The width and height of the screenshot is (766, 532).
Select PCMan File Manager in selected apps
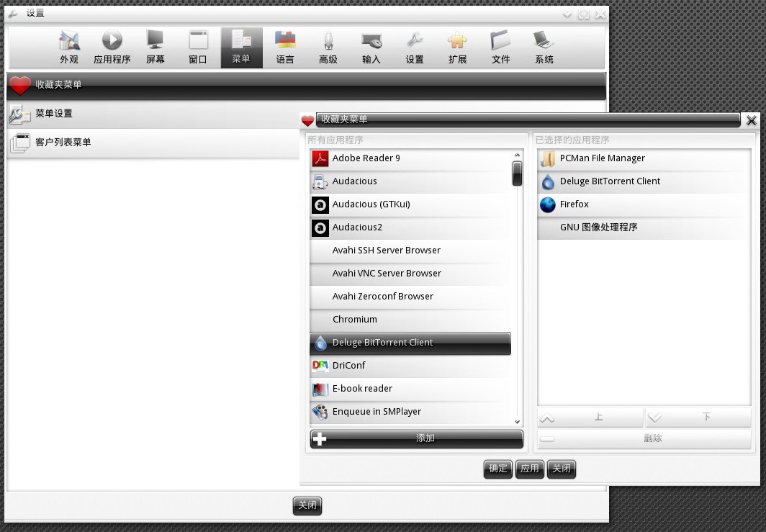644,158
